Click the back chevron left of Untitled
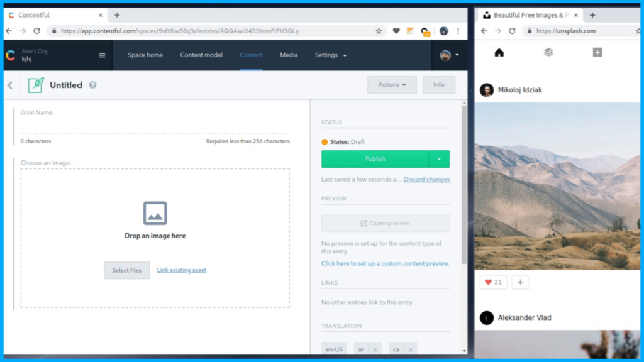The width and height of the screenshot is (644, 362). [10, 85]
